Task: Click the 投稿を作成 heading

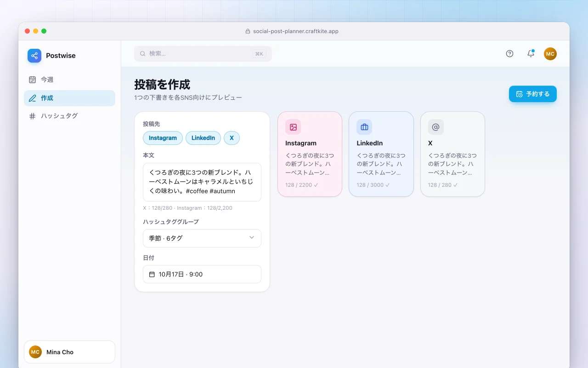Action: (162, 85)
